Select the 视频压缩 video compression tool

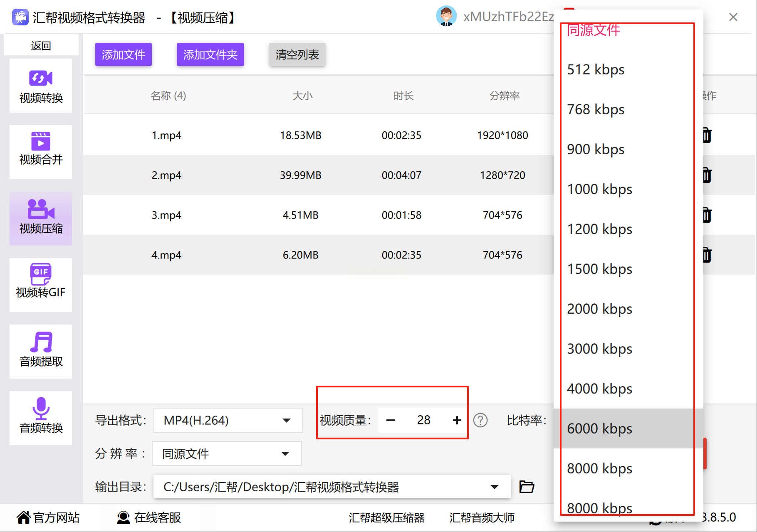pyautogui.click(x=41, y=219)
